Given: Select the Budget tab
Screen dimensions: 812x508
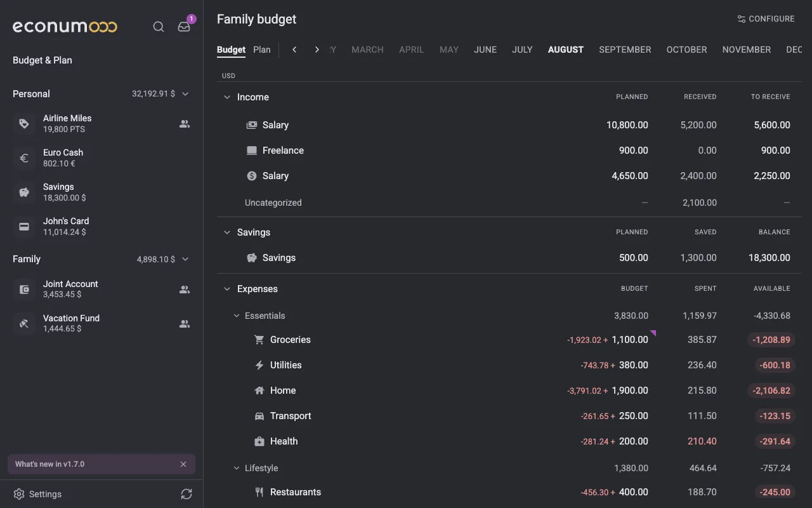Looking at the screenshot, I should pyautogui.click(x=231, y=50).
